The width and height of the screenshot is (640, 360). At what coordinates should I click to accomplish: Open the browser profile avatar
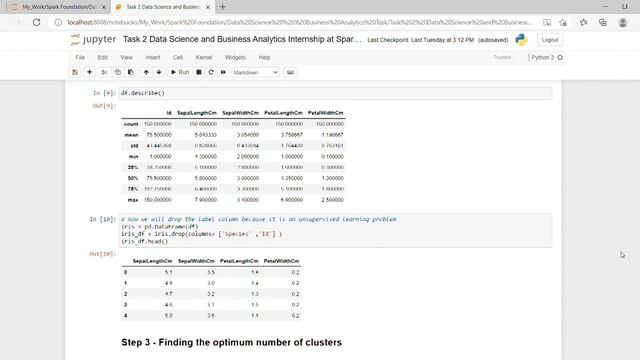(x=622, y=22)
